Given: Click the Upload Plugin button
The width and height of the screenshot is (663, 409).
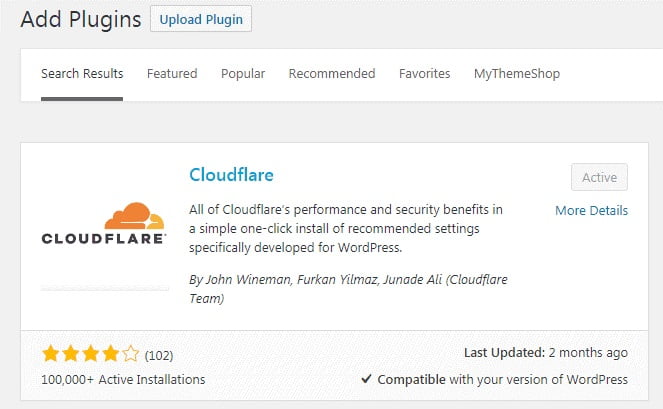Looking at the screenshot, I should click(x=201, y=19).
